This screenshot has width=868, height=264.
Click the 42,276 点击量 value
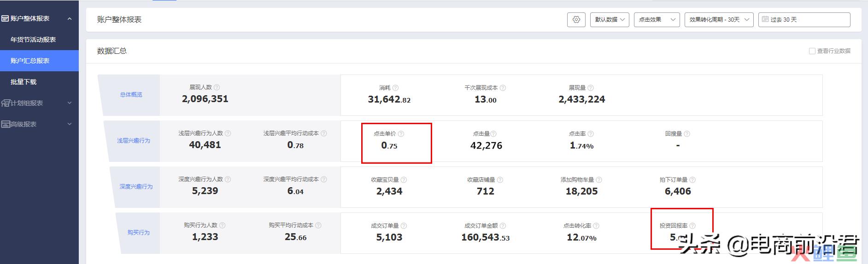coord(486,145)
